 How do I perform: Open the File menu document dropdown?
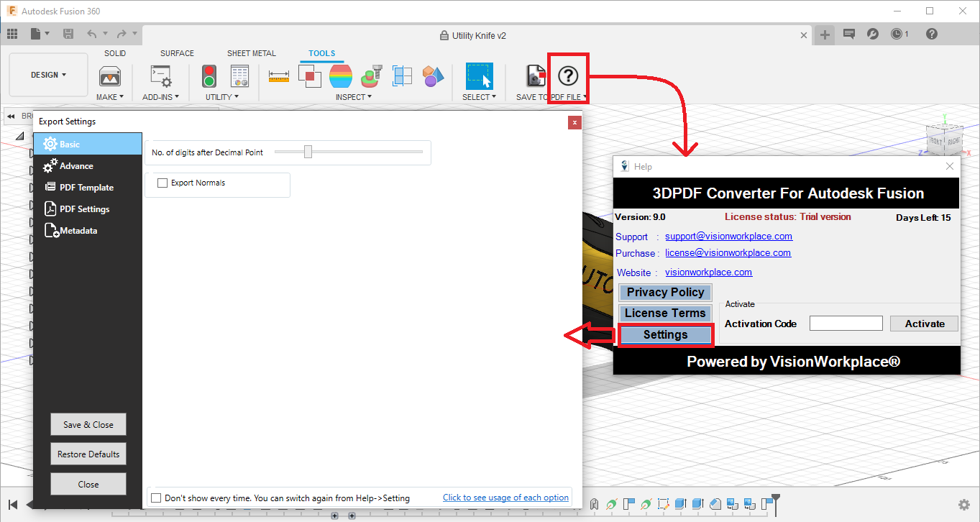click(x=40, y=34)
